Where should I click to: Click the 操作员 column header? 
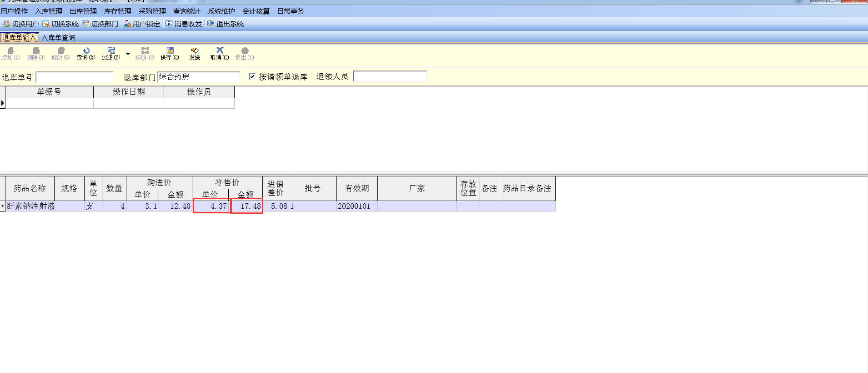(x=199, y=92)
